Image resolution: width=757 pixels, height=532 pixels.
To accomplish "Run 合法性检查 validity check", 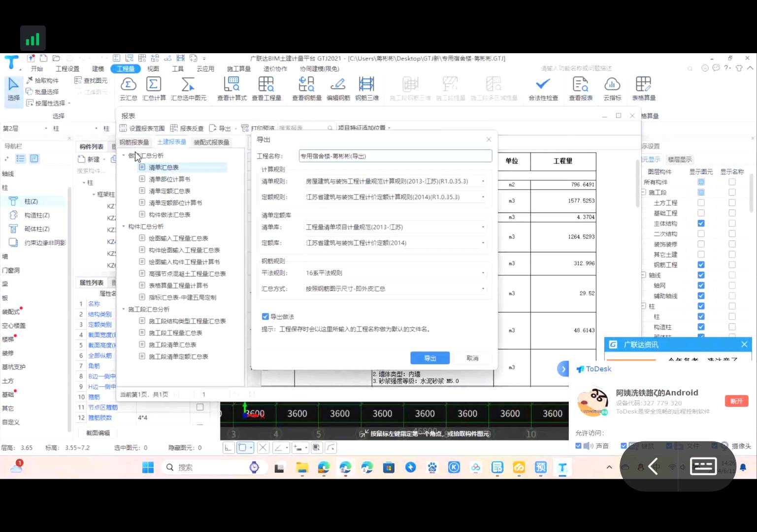I will pyautogui.click(x=543, y=89).
